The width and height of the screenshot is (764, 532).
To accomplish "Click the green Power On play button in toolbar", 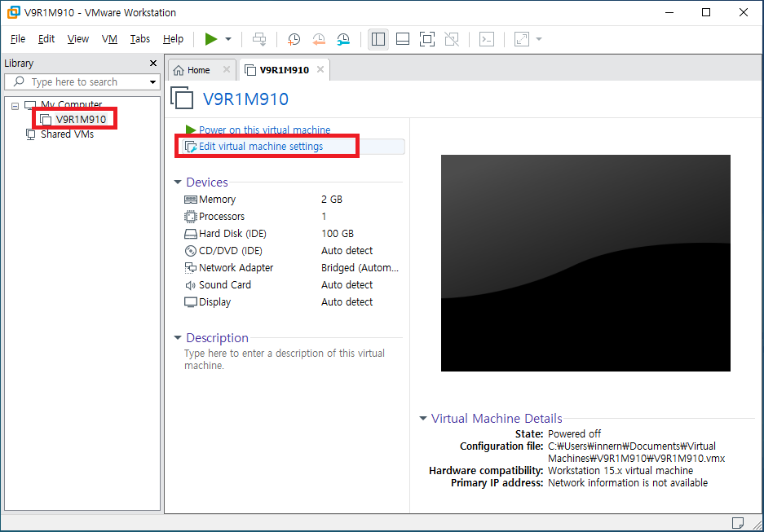I will tap(210, 39).
